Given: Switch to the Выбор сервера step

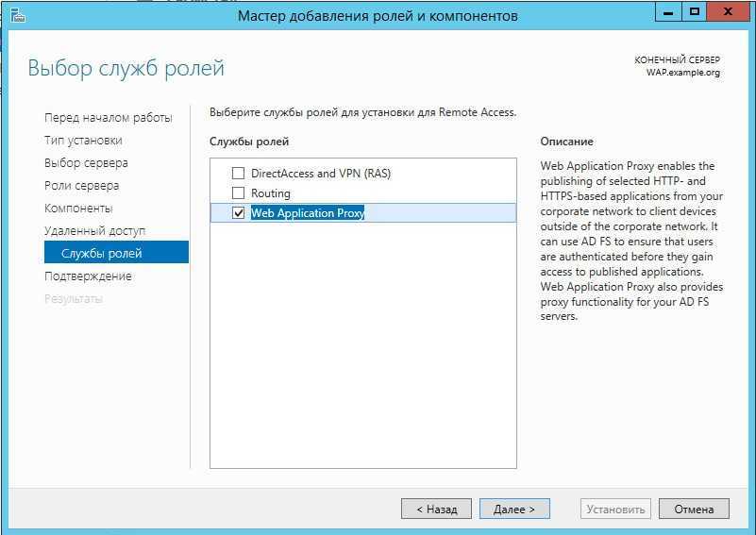Looking at the screenshot, I should coord(86,163).
